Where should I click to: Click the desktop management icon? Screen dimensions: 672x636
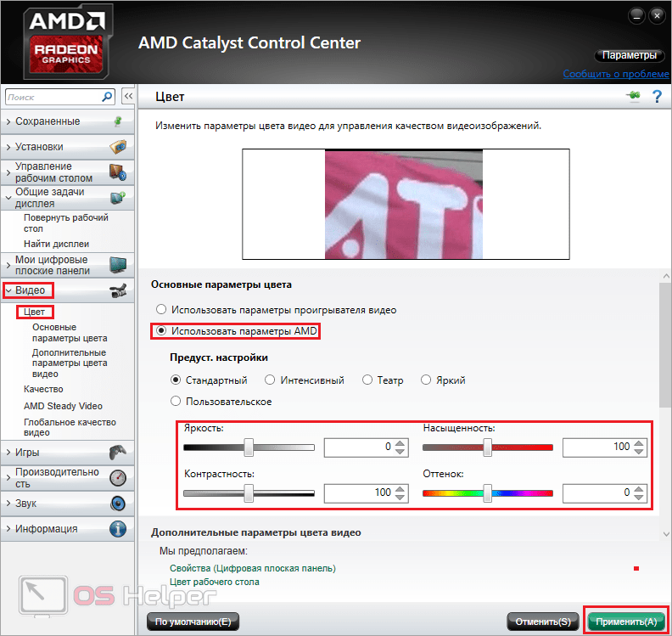118,172
